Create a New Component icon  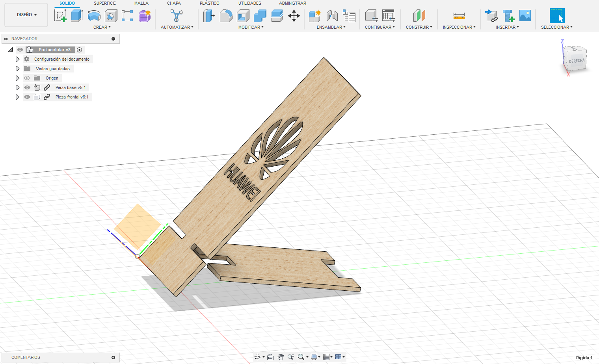coord(314,16)
